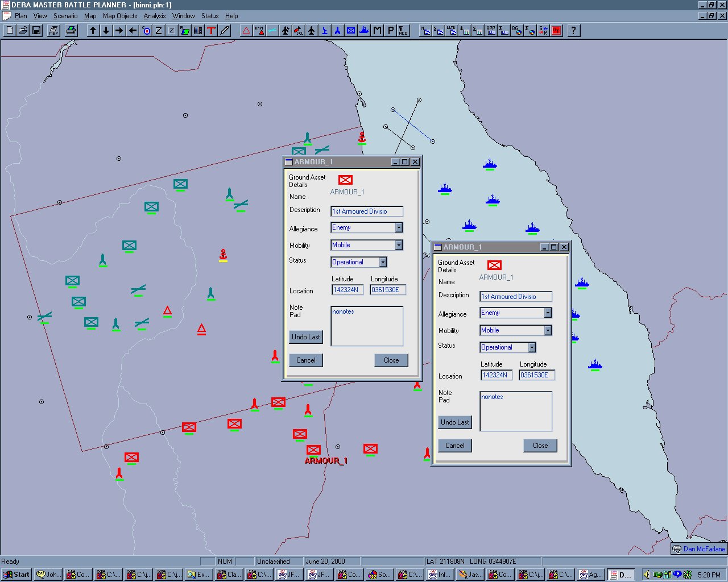Click Cancel in right ARMOUR_1 dialog
728x582 pixels.
pyautogui.click(x=454, y=446)
